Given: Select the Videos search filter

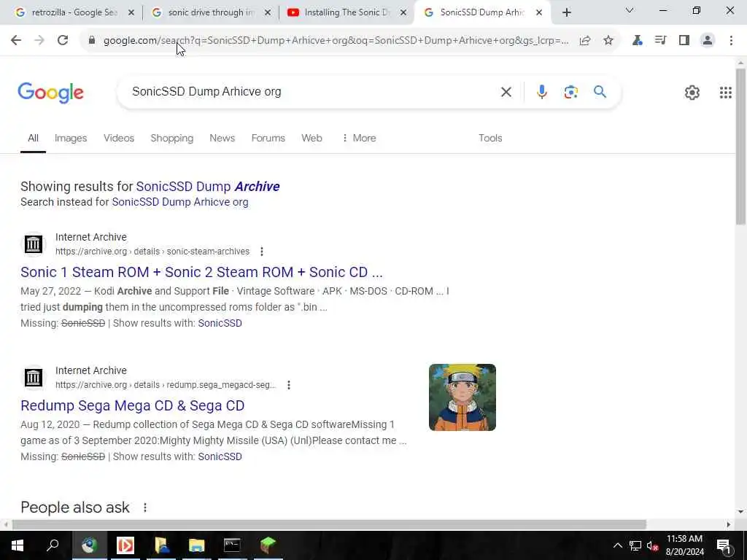Looking at the screenshot, I should tap(119, 138).
